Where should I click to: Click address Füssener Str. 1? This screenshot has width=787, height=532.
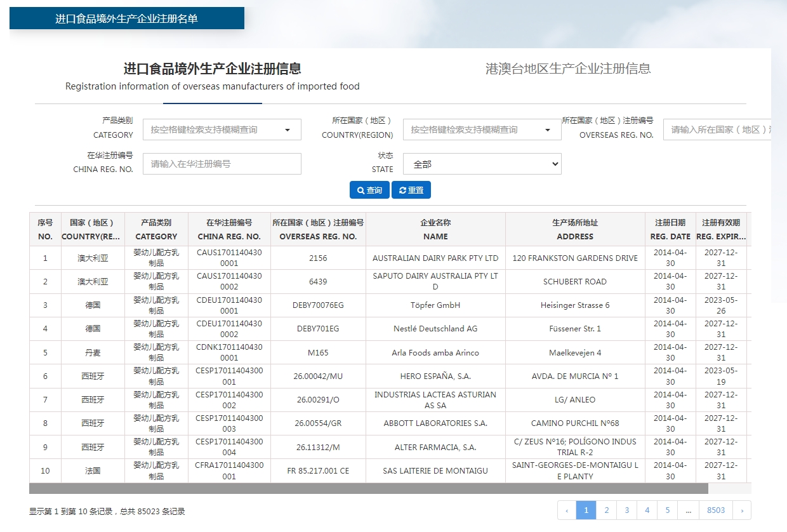click(x=575, y=329)
